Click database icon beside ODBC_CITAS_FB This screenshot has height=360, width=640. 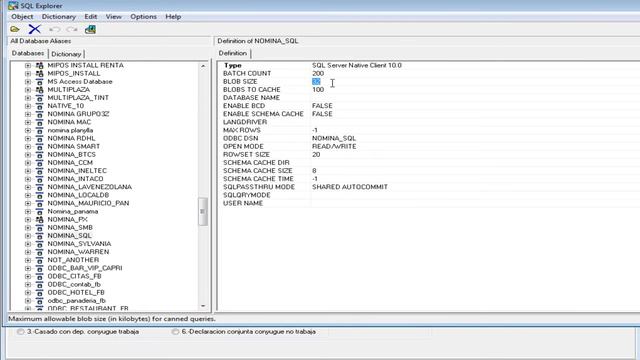point(39,276)
